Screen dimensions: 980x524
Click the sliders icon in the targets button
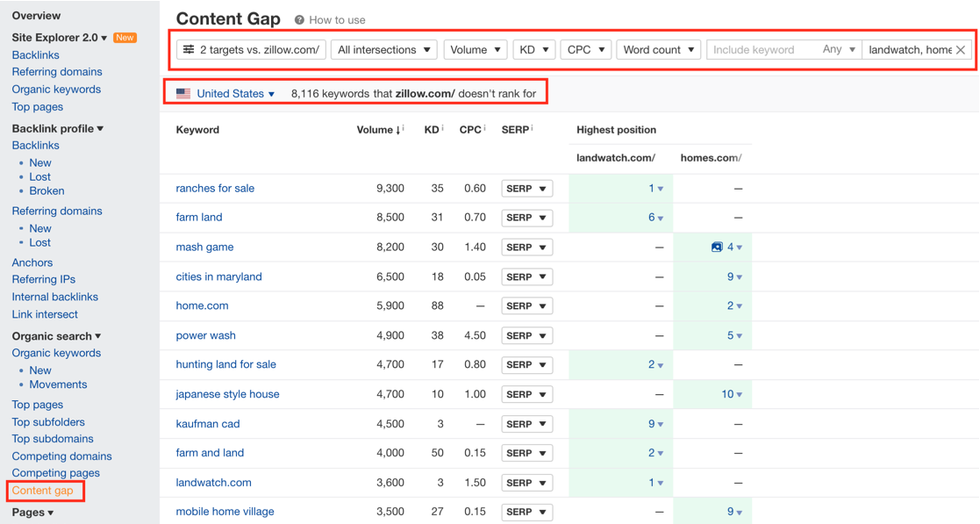pos(188,49)
